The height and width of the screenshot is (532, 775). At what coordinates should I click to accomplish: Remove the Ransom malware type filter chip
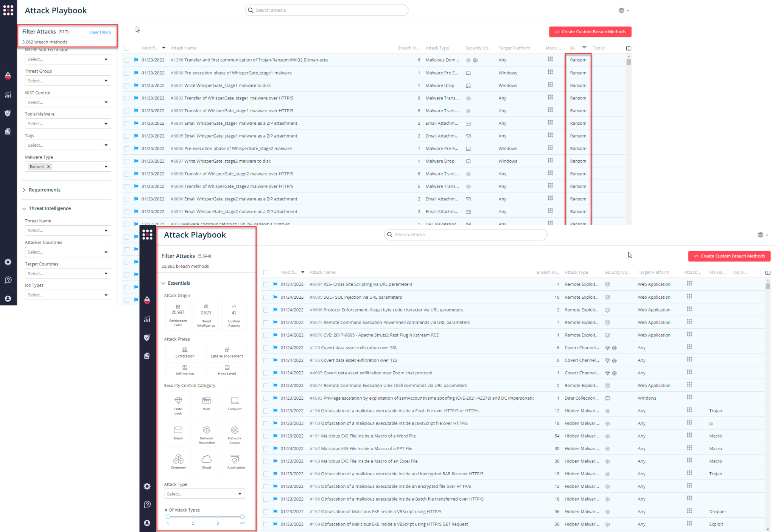(x=49, y=166)
